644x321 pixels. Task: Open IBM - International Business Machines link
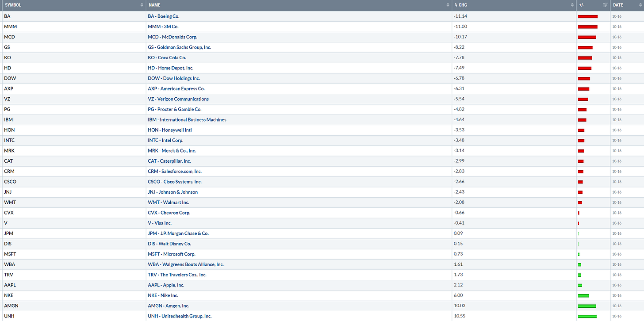187,120
